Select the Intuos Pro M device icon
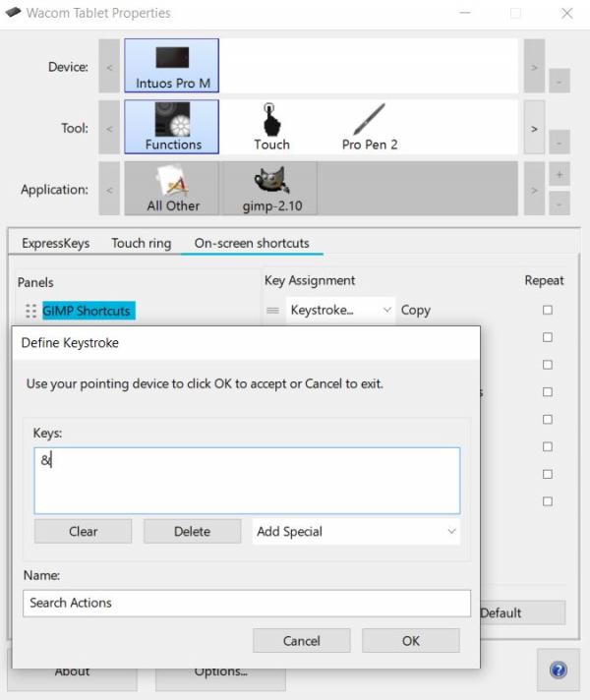 click(171, 66)
